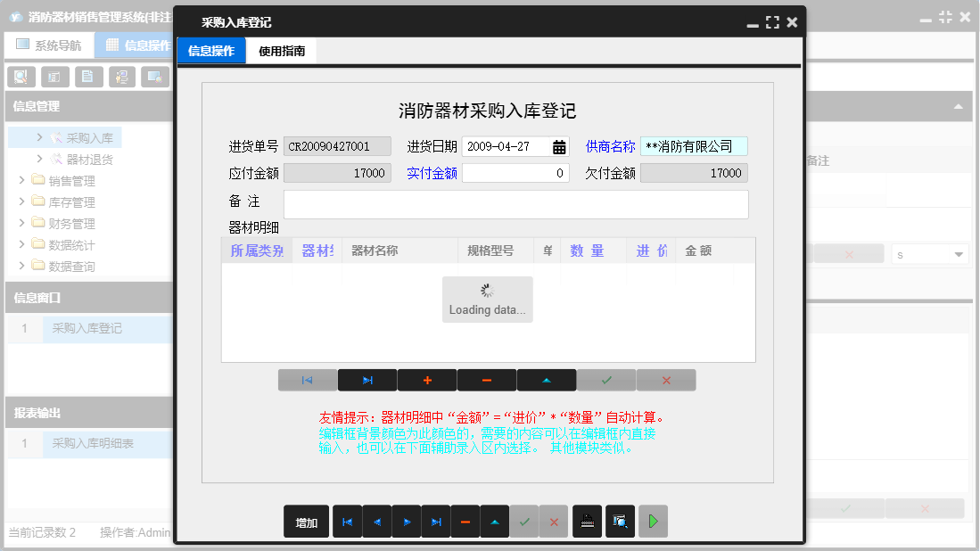Switch to the 系统导航 tab
980x551 pixels.
[49, 45]
